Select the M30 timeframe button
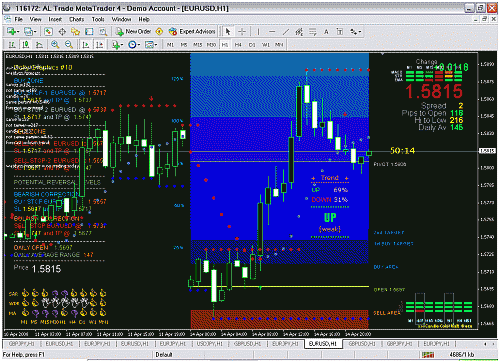The image size is (500, 361). 211,45
